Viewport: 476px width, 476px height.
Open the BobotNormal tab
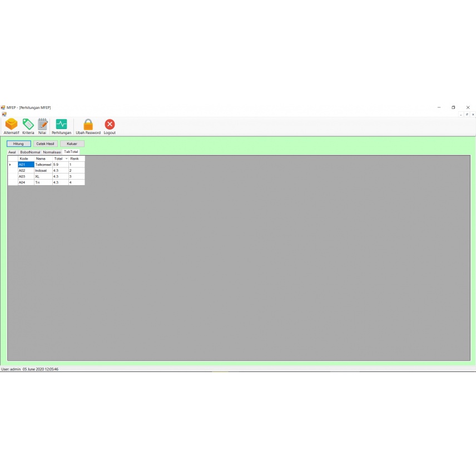click(30, 152)
